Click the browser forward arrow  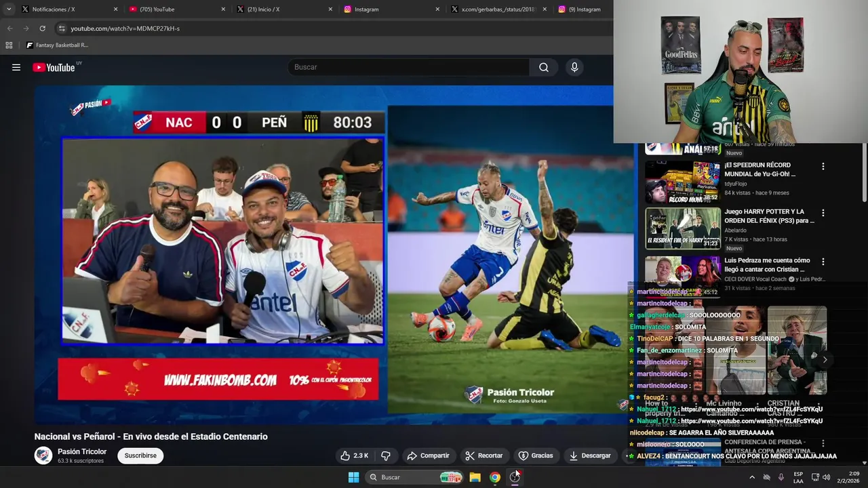coord(26,28)
